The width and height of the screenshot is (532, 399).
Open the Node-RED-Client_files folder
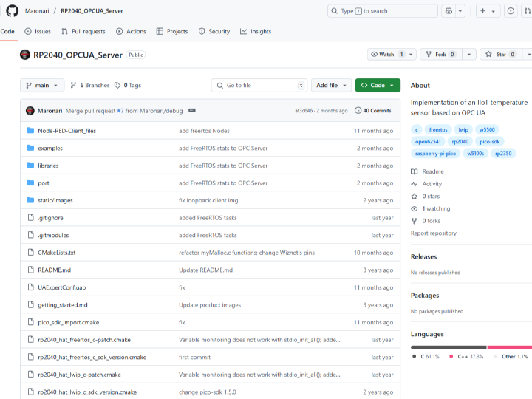[66, 131]
